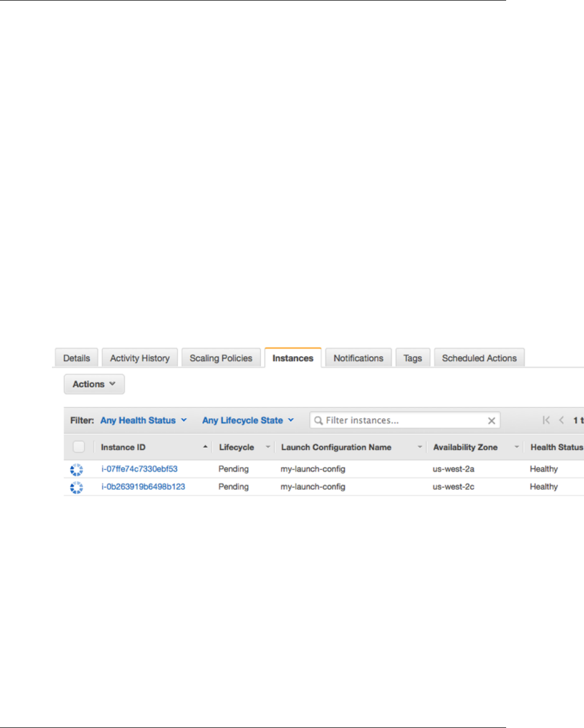
Task: Go to first page of instances
Action: click(x=546, y=420)
